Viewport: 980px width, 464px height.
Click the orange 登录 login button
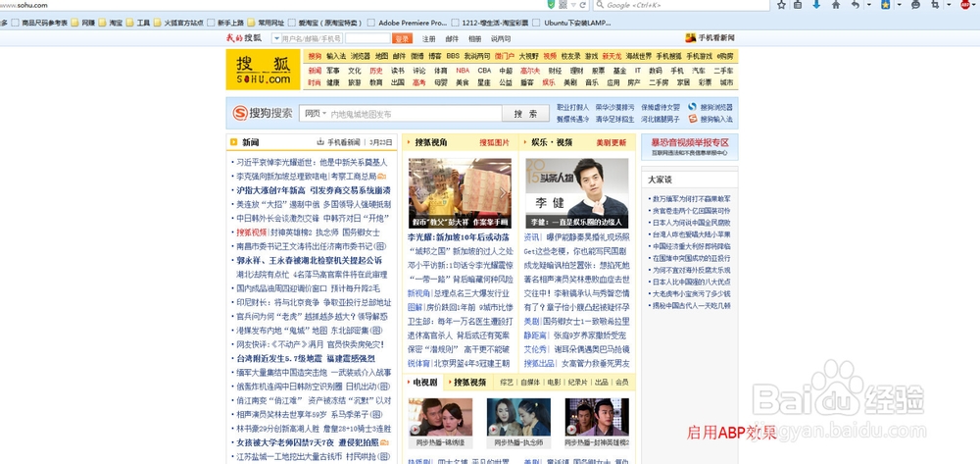point(402,39)
